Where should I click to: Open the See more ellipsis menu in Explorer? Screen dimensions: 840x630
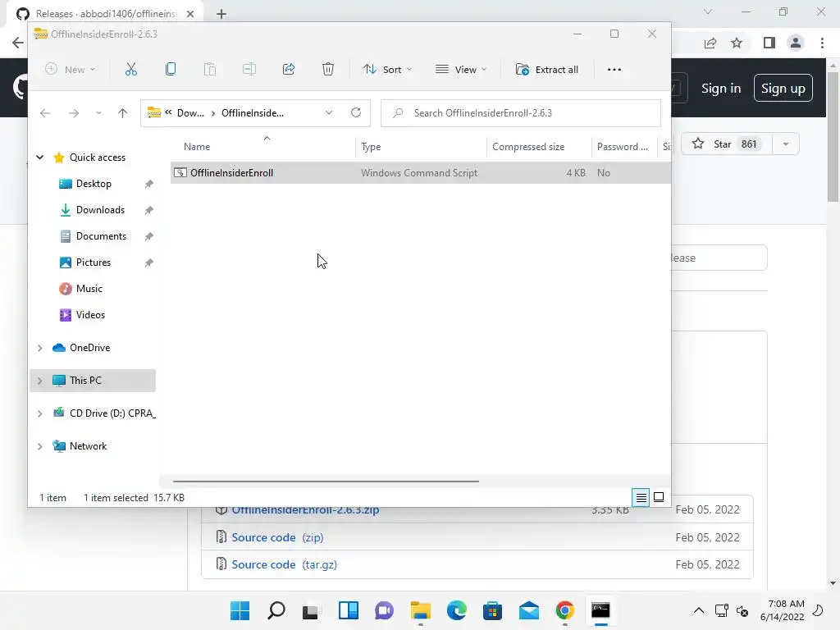(x=614, y=70)
